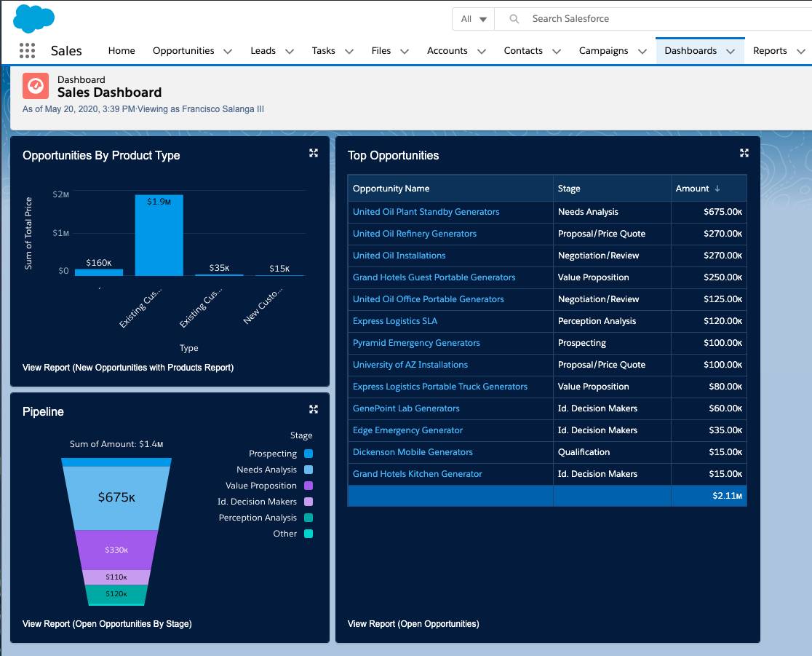Expand the Opportunities By Product Type chart
Image resolution: width=812 pixels, height=656 pixels.
click(314, 153)
